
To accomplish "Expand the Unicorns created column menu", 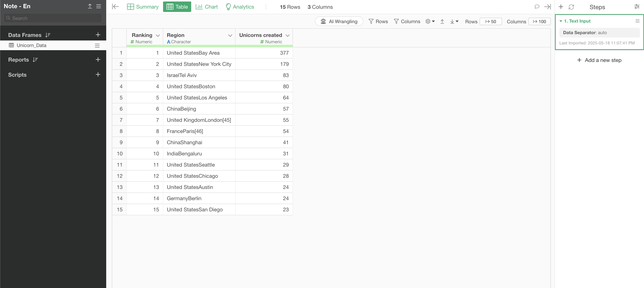I will [x=288, y=35].
